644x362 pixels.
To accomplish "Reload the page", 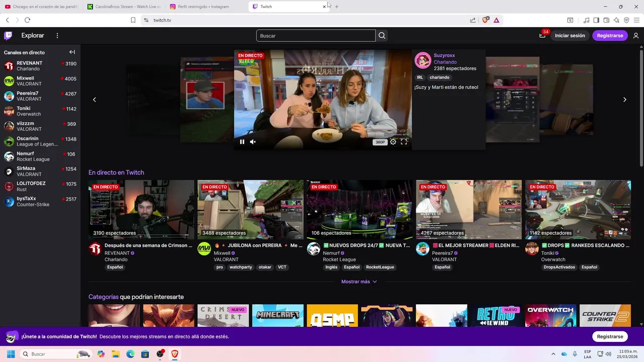I will [27, 20].
